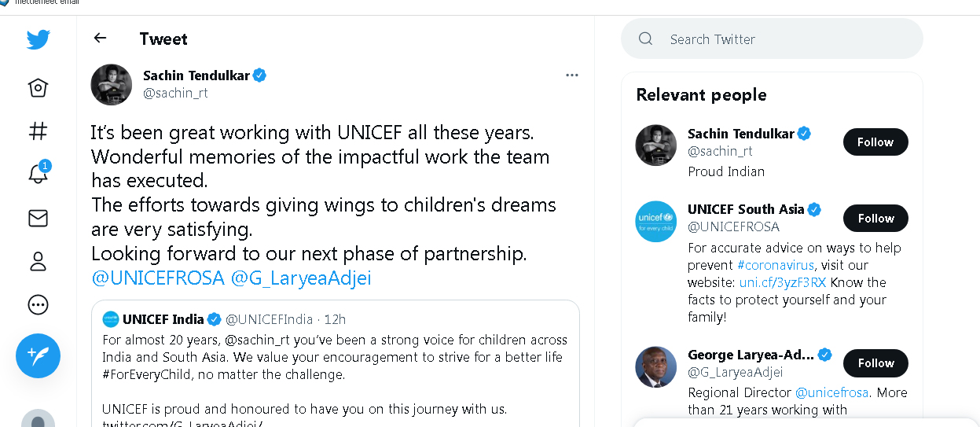The width and height of the screenshot is (980, 427).
Task: Open the #coronavirus hashtag link
Action: 775,265
